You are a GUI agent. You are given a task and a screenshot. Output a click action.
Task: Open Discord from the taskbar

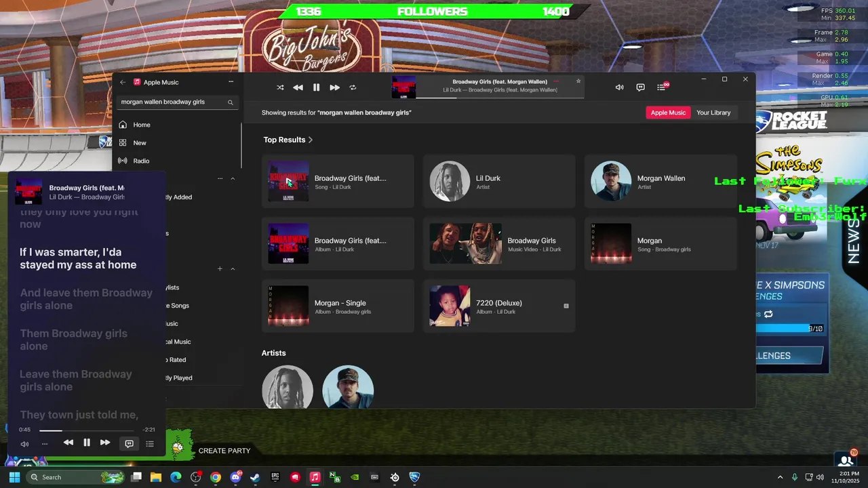(235, 477)
